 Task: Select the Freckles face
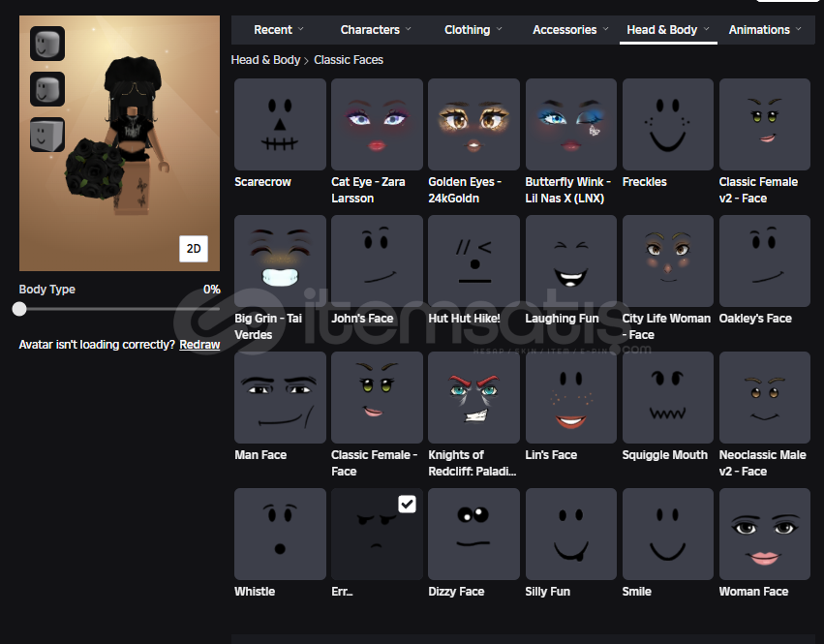tap(667, 124)
